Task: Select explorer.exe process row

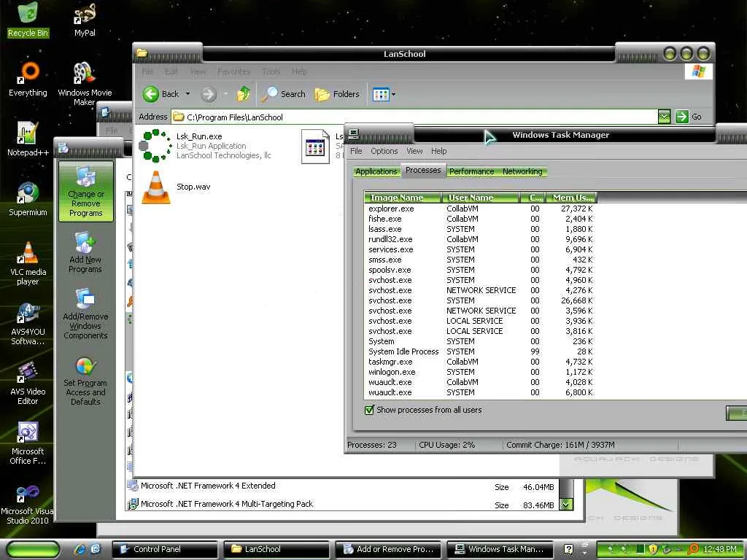Action: click(480, 209)
